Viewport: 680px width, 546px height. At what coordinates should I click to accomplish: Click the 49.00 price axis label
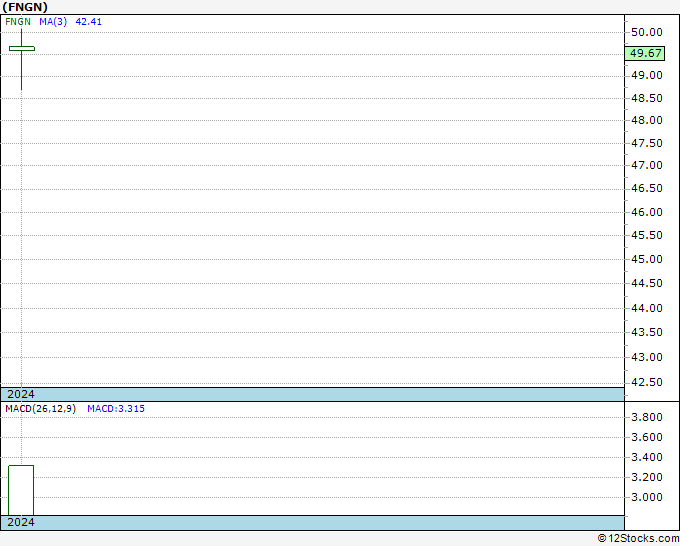(x=647, y=75)
